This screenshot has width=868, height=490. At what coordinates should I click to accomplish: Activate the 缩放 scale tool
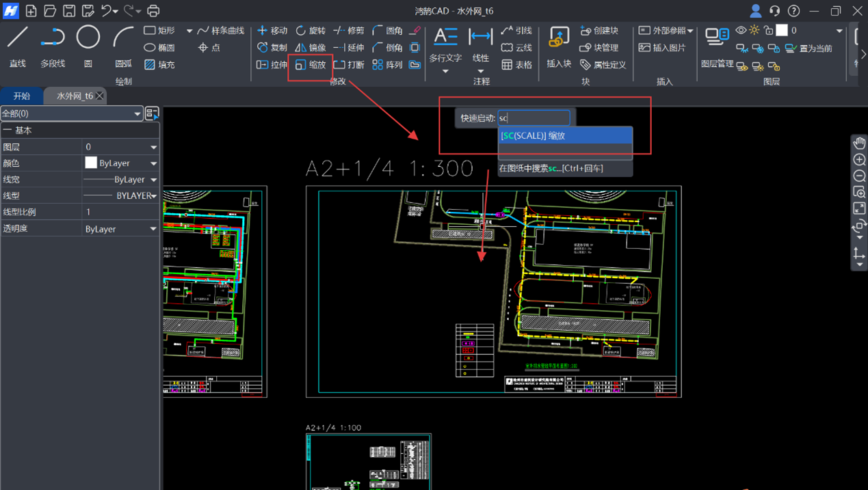coord(311,65)
